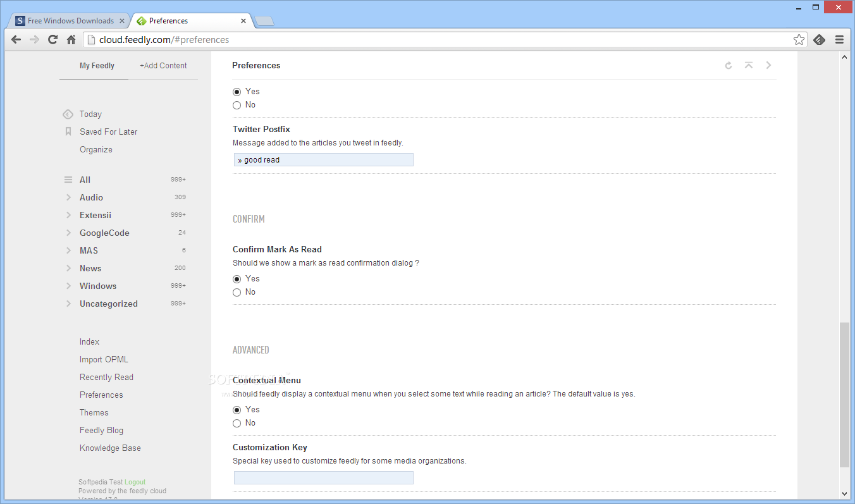Expand the GoogleCode category
The width and height of the screenshot is (855, 504).
pos(68,233)
